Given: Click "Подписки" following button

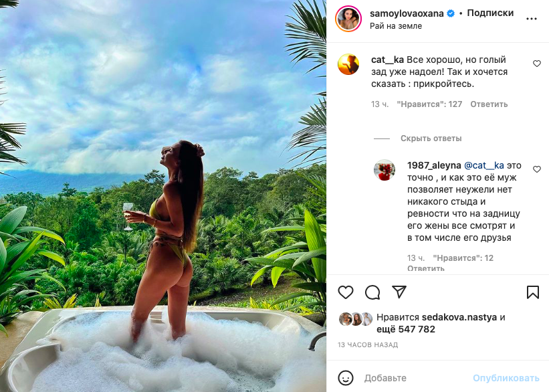Looking at the screenshot, I should coord(490,13).
